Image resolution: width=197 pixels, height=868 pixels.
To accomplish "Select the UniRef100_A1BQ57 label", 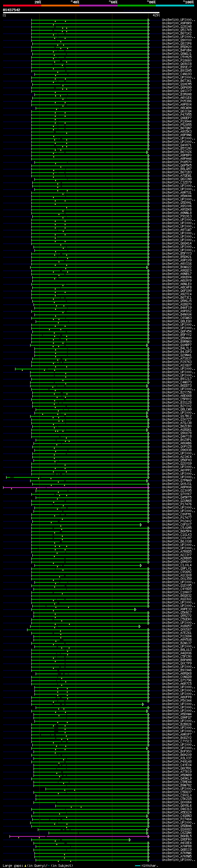I will click(x=177, y=626).
